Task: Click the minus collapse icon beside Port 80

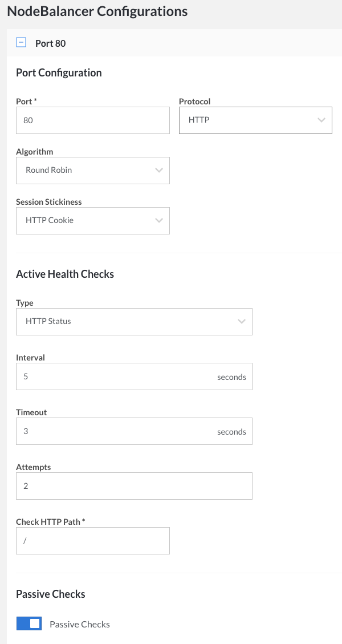Action: tap(22, 43)
